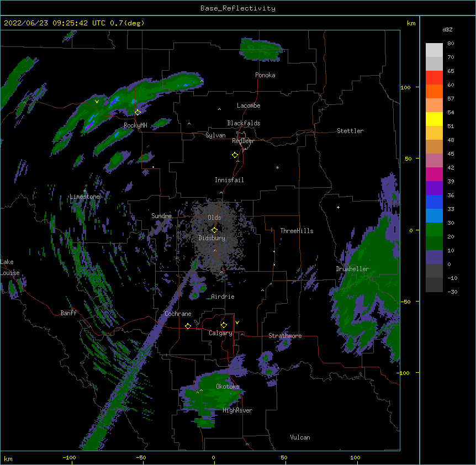Click the Limestone label
This screenshot has width=476, height=465.
pos(84,197)
